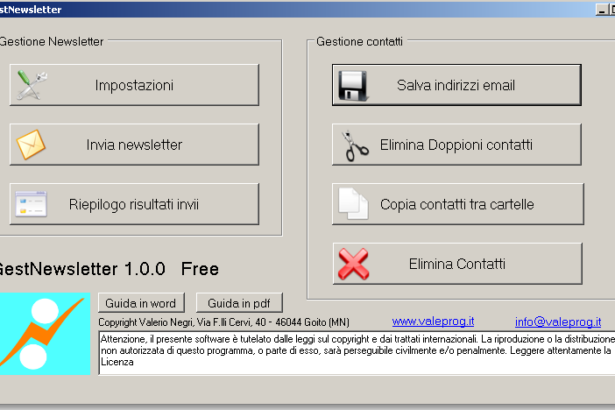Click the Gestione contatti group title
The height and width of the screenshot is (410, 615).
point(359,41)
